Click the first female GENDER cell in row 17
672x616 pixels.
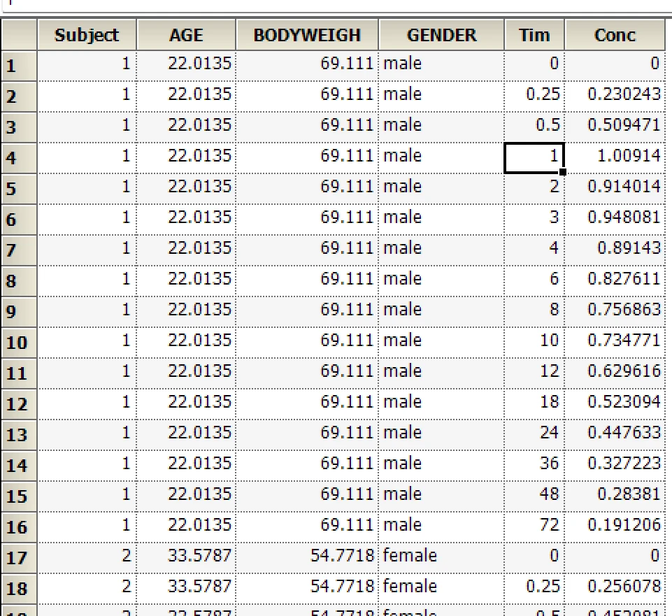441,556
